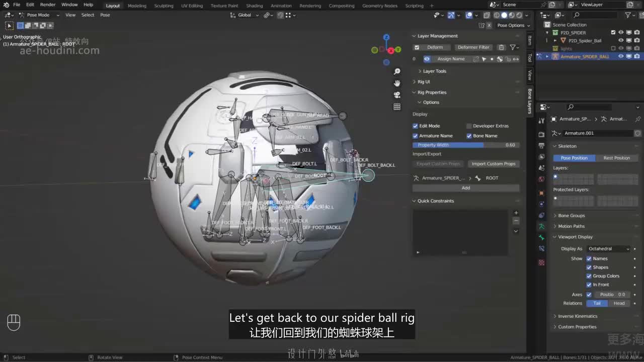Click the swap arrows icon in layer row 0

coord(516,59)
